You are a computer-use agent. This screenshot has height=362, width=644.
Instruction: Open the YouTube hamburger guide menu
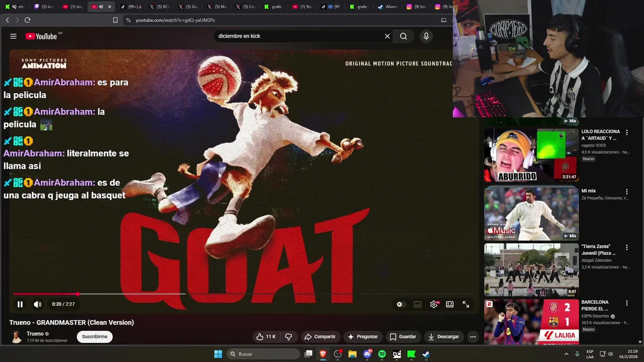pos(14,36)
